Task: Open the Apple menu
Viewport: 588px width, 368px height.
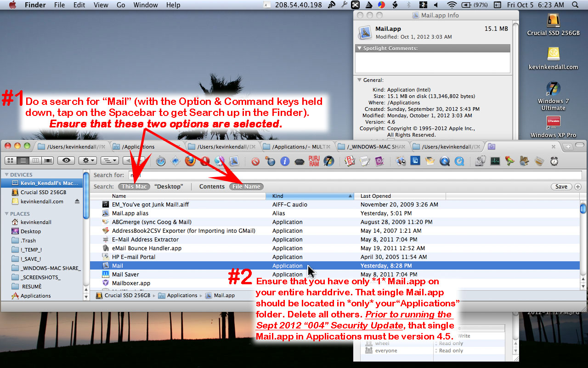Action: click(x=12, y=5)
